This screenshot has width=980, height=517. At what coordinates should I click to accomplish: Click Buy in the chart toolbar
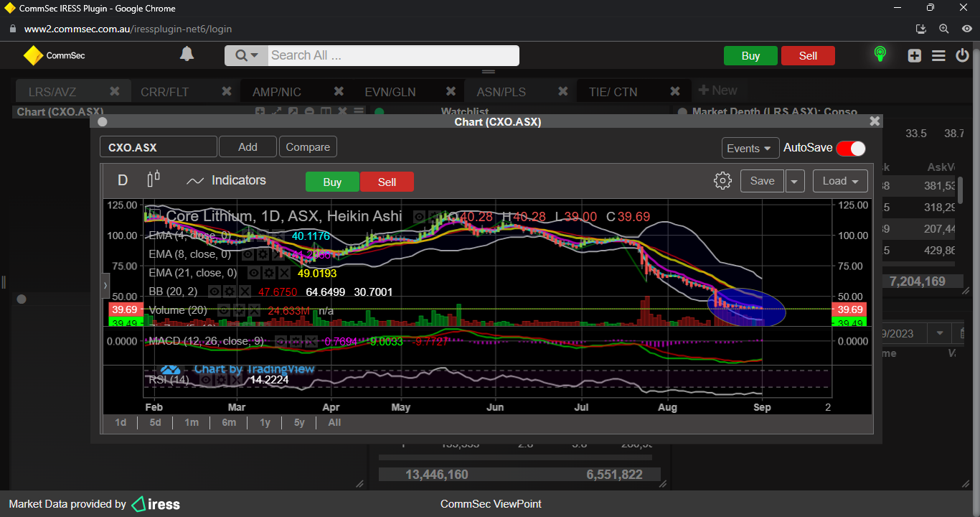coord(332,182)
